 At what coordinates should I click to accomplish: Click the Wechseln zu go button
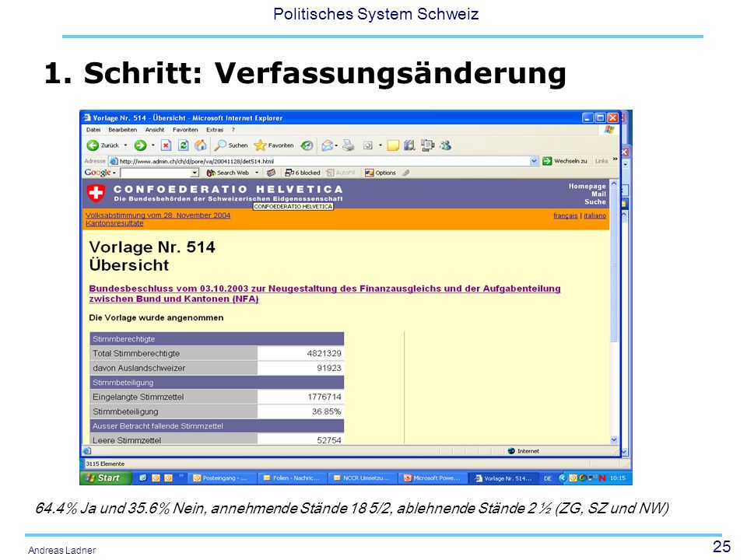tap(565, 161)
